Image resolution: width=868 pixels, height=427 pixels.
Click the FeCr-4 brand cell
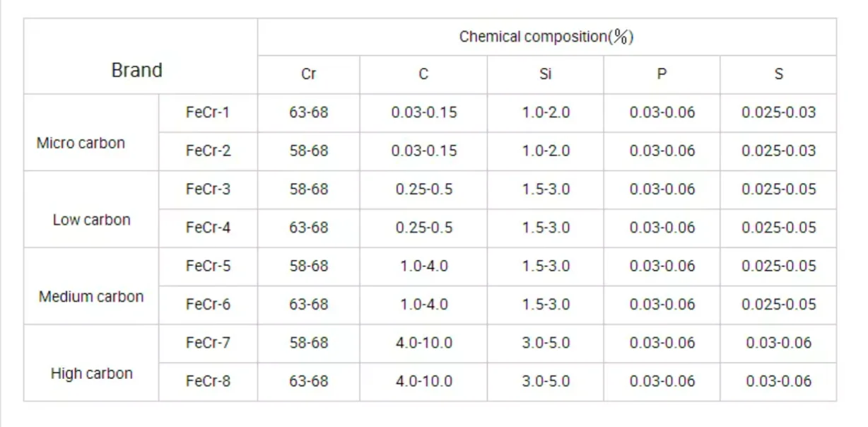(x=208, y=228)
